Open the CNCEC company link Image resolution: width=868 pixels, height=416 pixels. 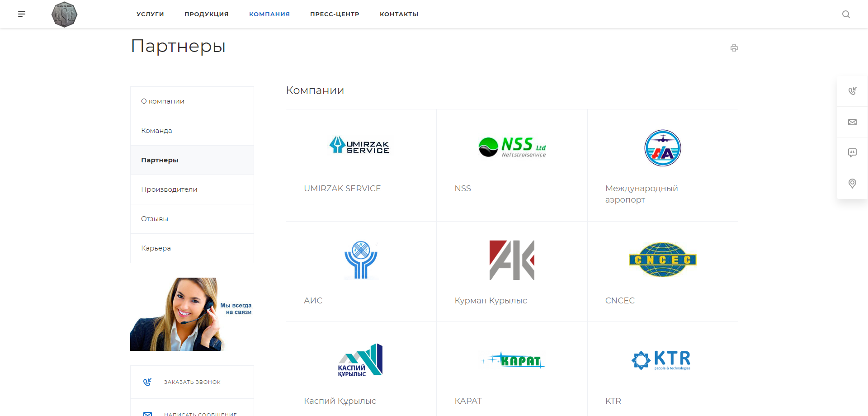pyautogui.click(x=620, y=301)
